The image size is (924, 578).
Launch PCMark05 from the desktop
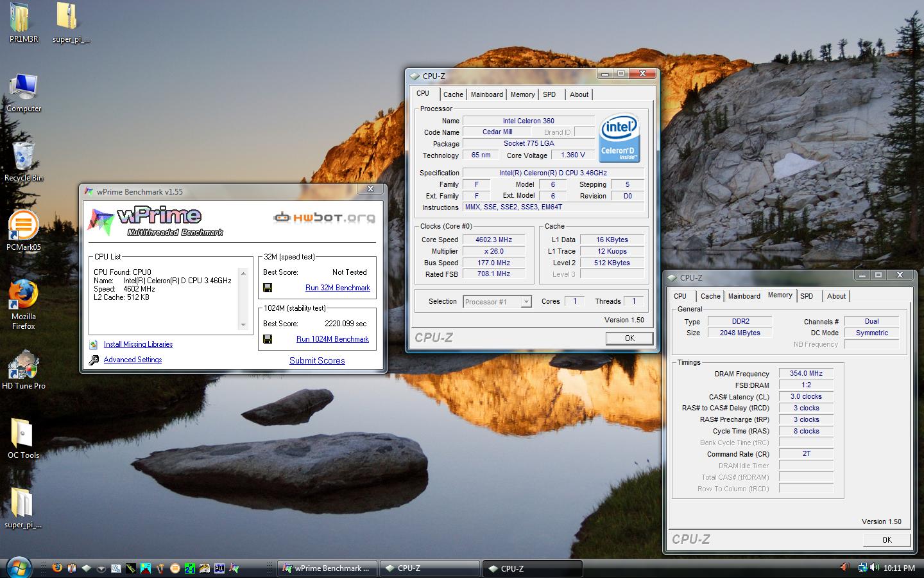(x=24, y=230)
